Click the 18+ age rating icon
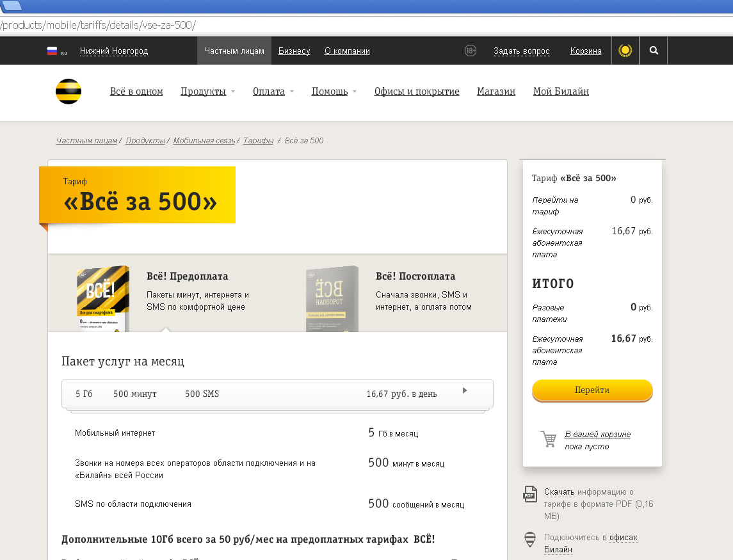 coord(471,51)
